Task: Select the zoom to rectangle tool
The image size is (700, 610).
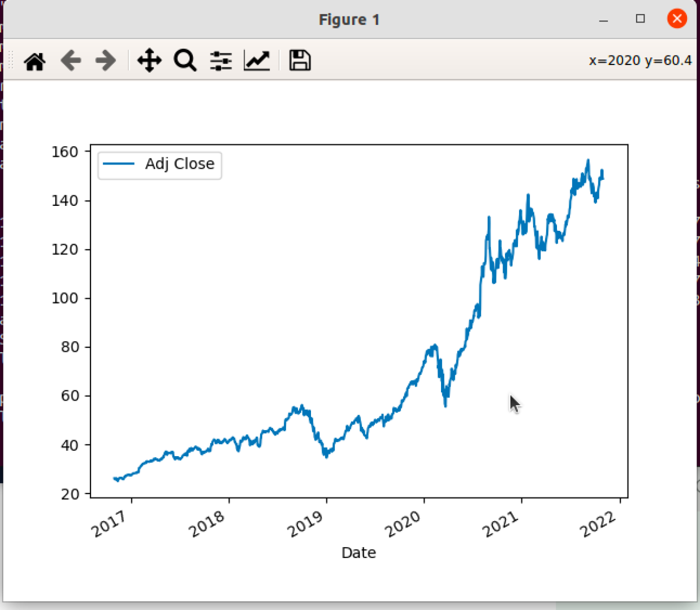Action: (185, 61)
